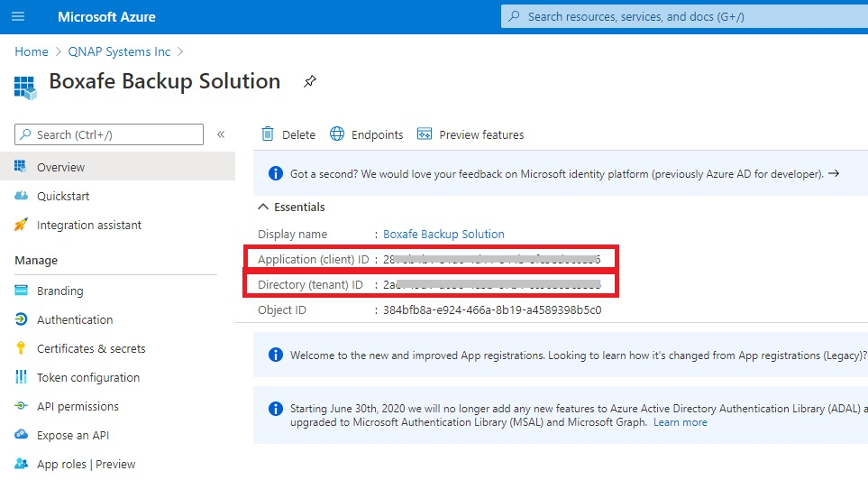Click the Boxafe Backup Solution page title
Image resolution: width=868 pixels, height=480 pixels.
click(164, 81)
